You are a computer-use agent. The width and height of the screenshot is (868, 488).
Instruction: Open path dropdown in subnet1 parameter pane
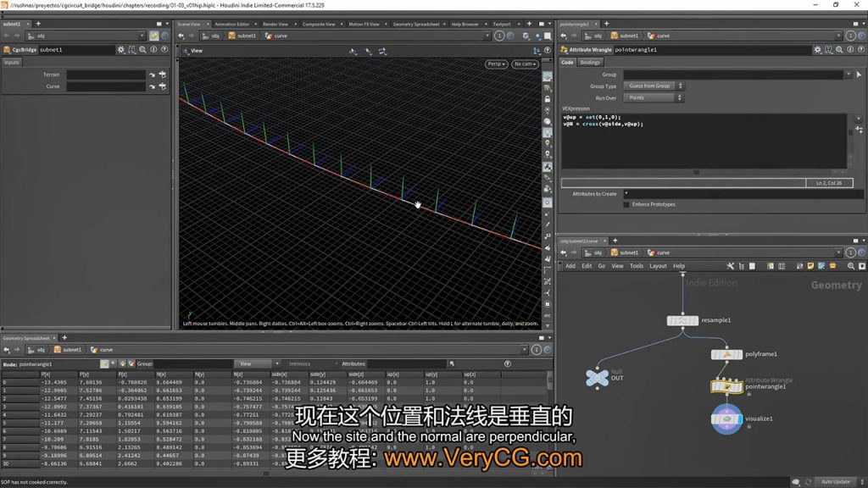coord(142,36)
